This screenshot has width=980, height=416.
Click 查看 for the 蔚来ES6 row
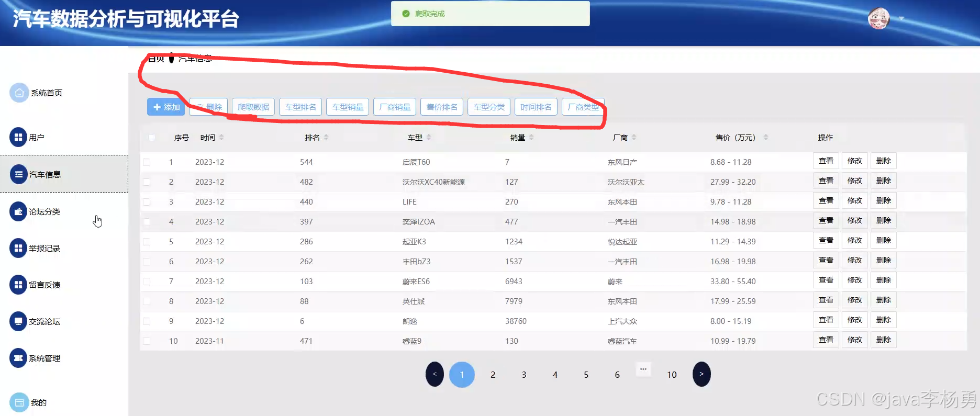(826, 280)
